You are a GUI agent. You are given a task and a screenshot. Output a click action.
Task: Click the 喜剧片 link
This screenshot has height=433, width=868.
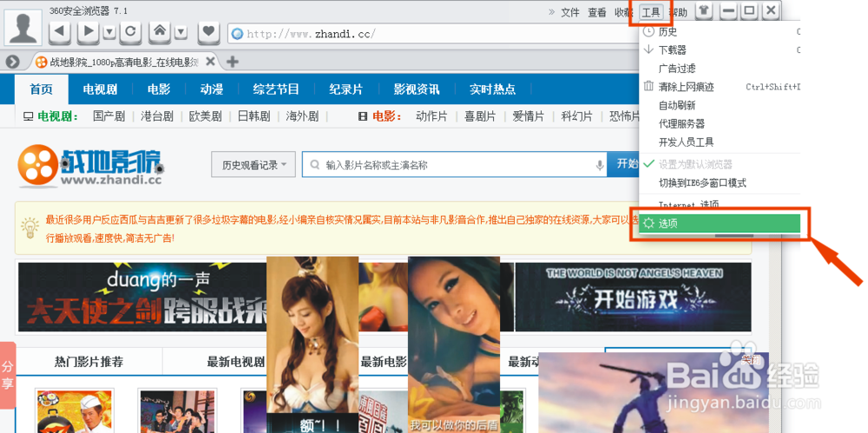[480, 116]
